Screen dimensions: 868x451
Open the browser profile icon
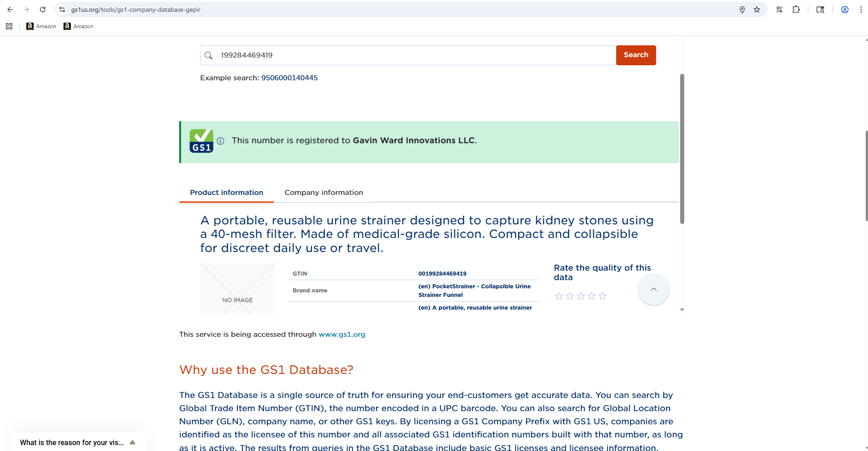tap(844, 10)
